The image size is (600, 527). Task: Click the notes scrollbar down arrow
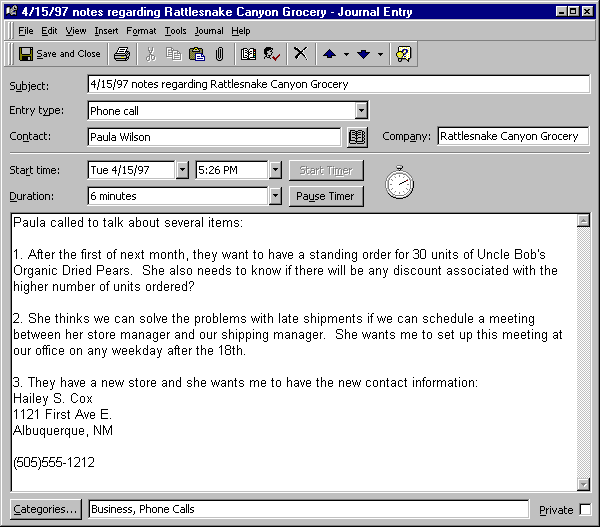click(583, 484)
